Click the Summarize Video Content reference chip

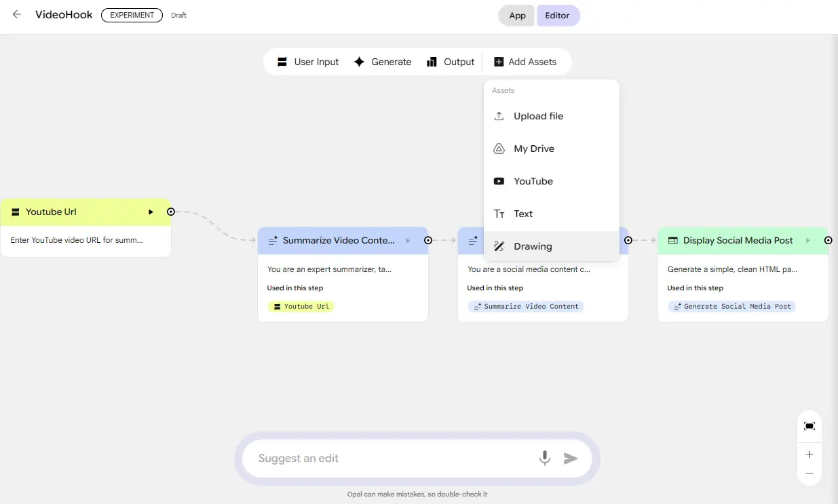point(526,307)
